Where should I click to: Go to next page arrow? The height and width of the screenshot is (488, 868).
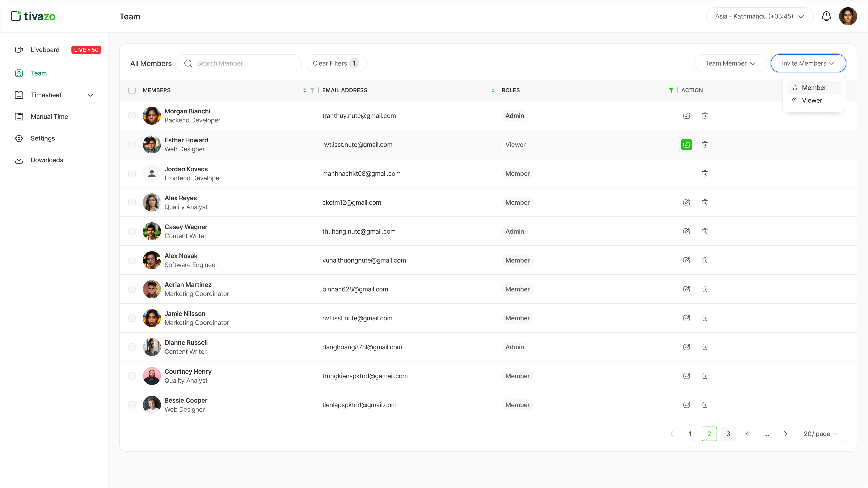coord(785,434)
